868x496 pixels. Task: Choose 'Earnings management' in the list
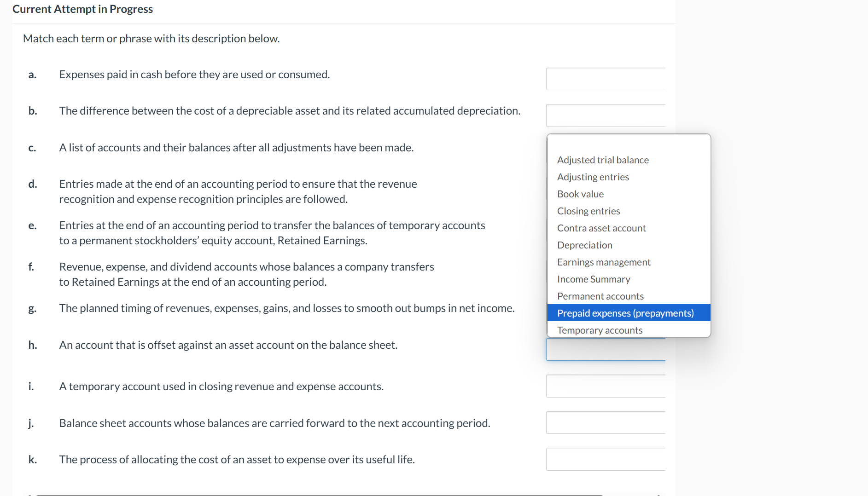[x=604, y=262]
